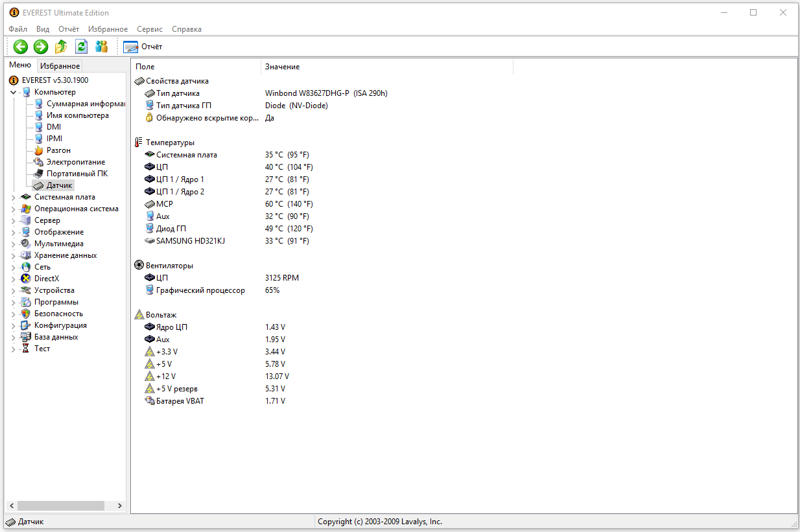The width and height of the screenshot is (800, 532).
Task: Open the Вид menu
Action: (43, 29)
